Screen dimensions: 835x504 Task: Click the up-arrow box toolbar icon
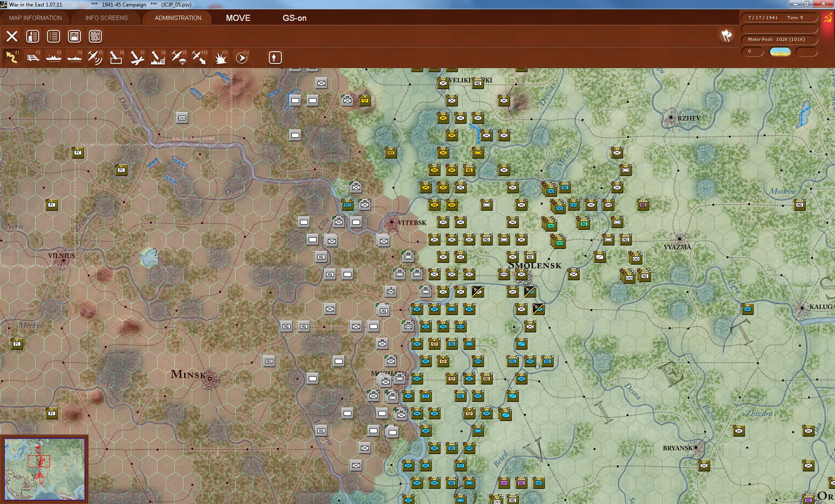click(x=275, y=57)
